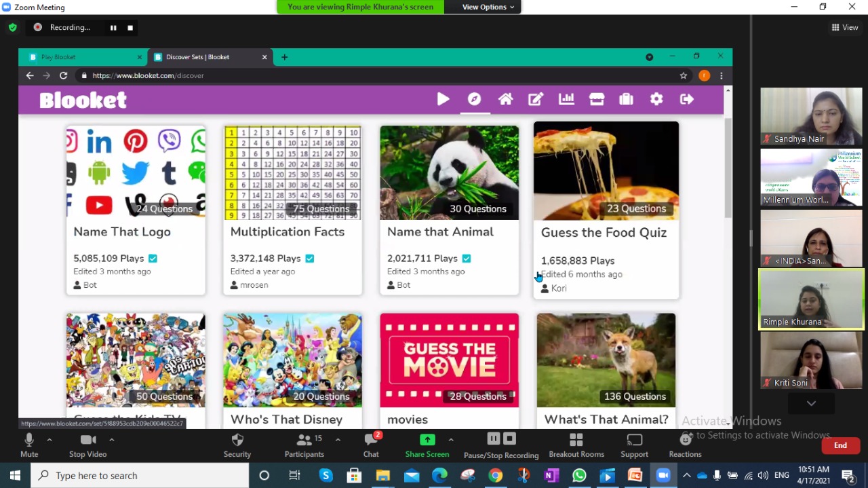Click the What's That Animal? title
The width and height of the screenshot is (868, 488).
coord(606,419)
